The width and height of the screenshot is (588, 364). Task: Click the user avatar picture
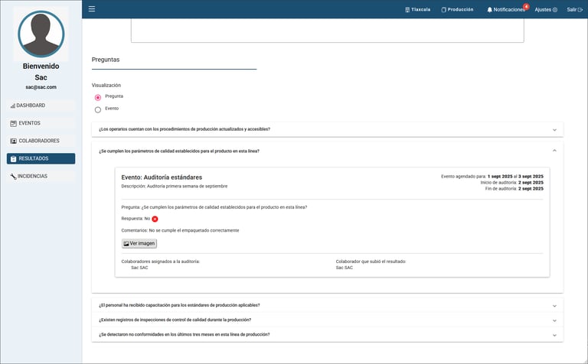tap(41, 34)
